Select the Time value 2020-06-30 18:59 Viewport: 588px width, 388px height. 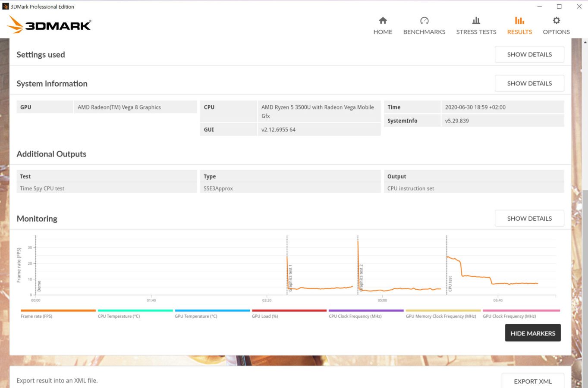(x=475, y=107)
